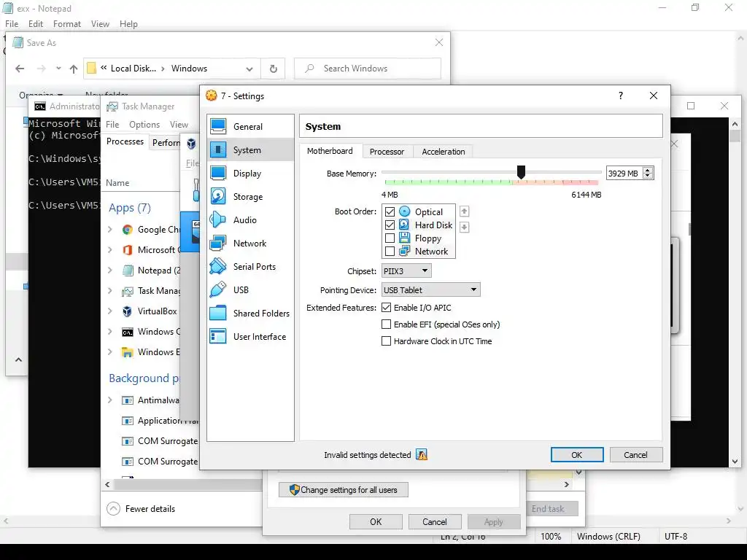The height and width of the screenshot is (560, 747).
Task: Enable Hardware Clock in UTC Time
Action: tap(387, 341)
